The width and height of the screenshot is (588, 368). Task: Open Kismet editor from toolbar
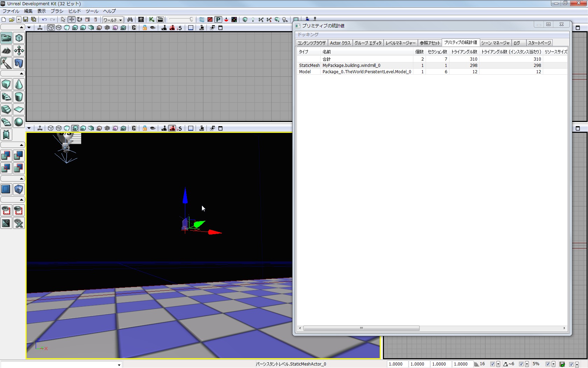point(152,20)
